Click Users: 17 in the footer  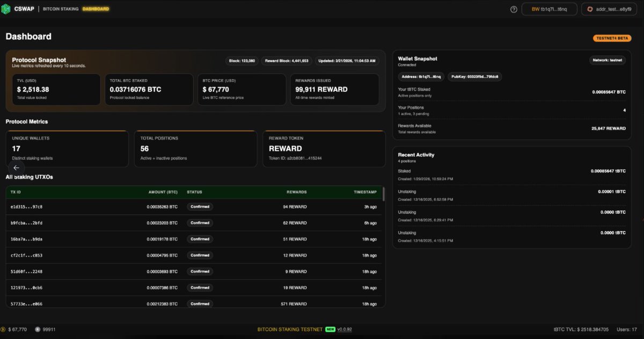tap(626, 329)
